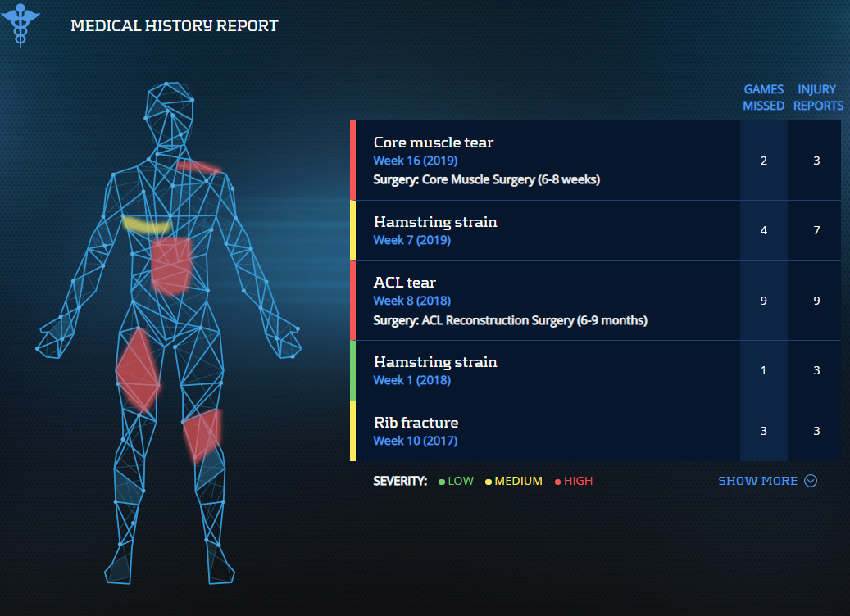Select the yellow rib injury region
The width and height of the screenshot is (850, 616).
pyautogui.click(x=146, y=225)
